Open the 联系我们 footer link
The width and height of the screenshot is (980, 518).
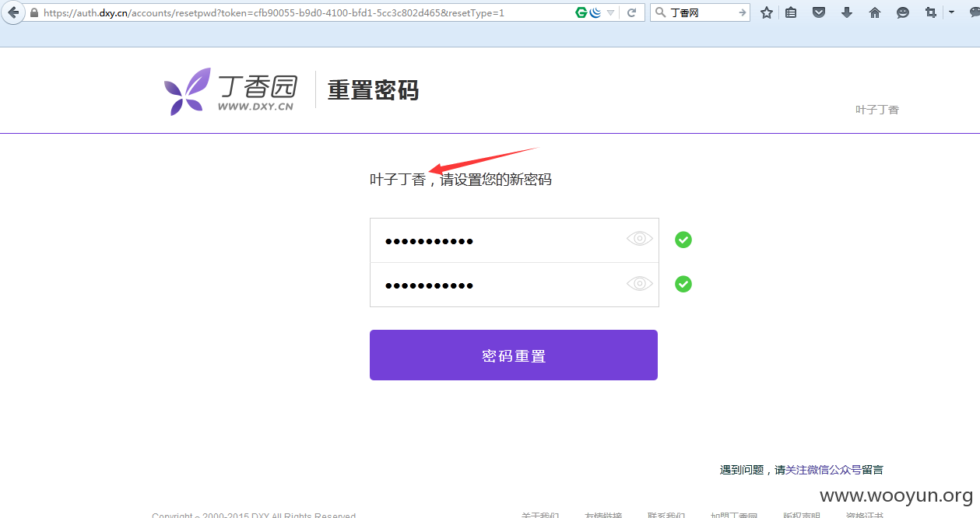tap(666, 515)
